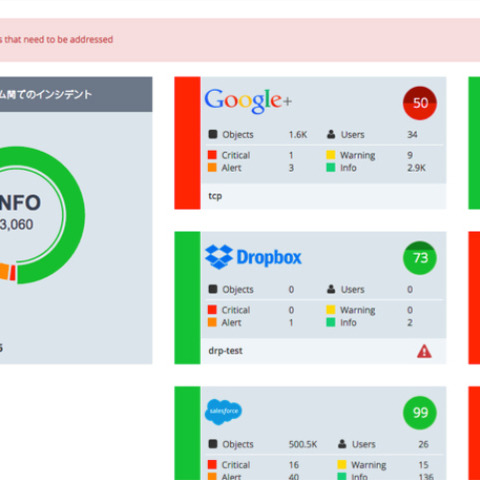Click the Objects icon in Dropbox card
Viewport: 480px width, 480px height.
tap(213, 289)
